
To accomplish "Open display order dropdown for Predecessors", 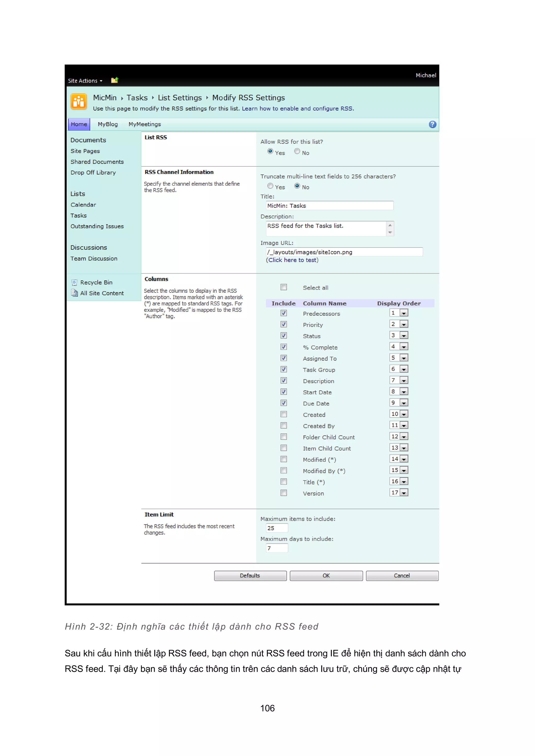I will point(399,313).
